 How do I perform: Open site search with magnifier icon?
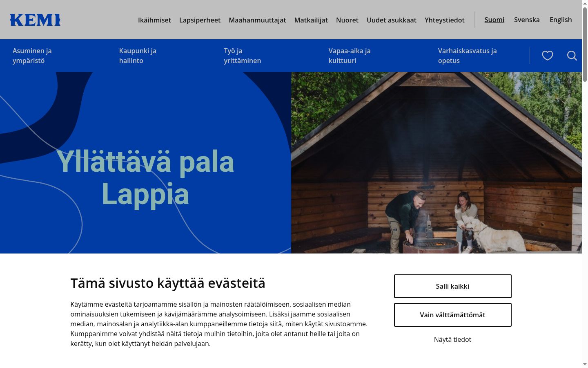[x=572, y=56]
